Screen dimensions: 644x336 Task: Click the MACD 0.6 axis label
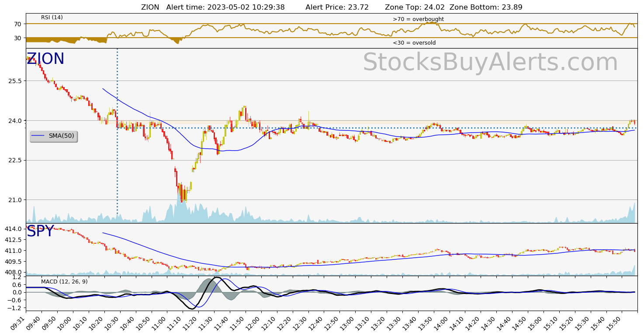point(17,285)
